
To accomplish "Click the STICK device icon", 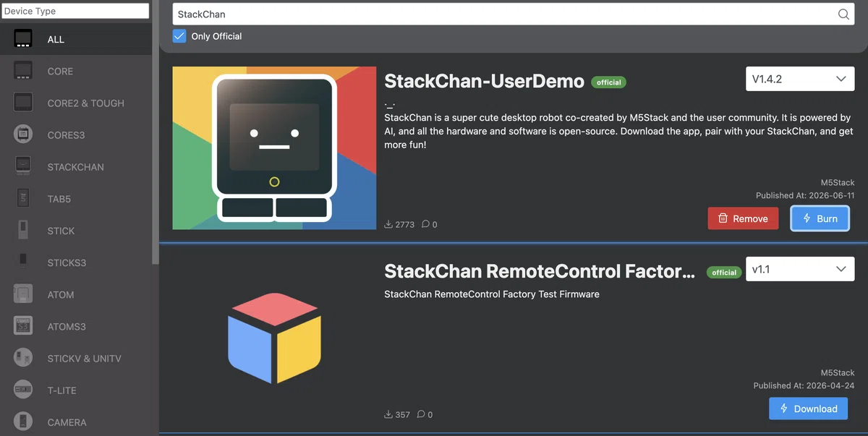I will pos(23,231).
